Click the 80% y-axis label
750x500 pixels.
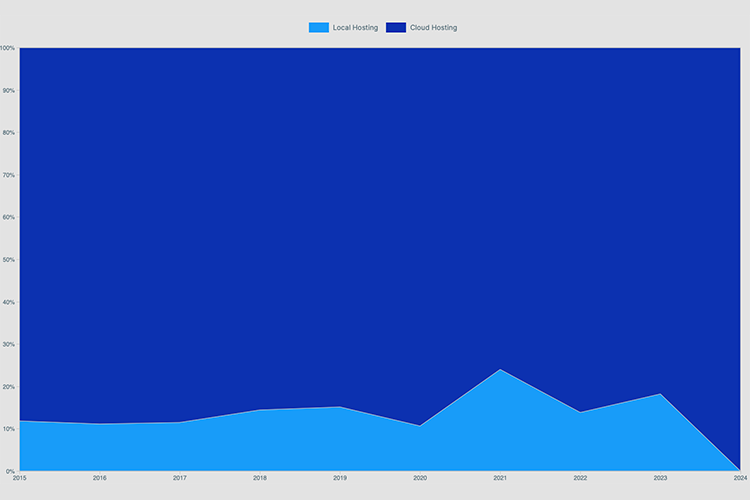(9, 133)
